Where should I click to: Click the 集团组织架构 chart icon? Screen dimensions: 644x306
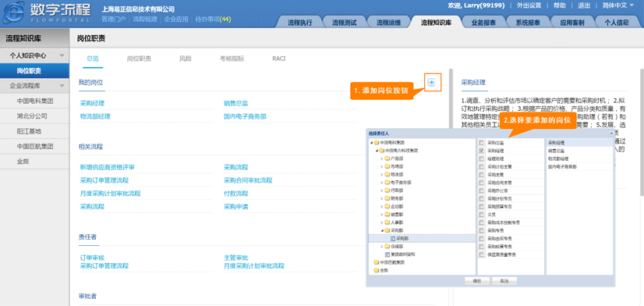click(x=386, y=254)
